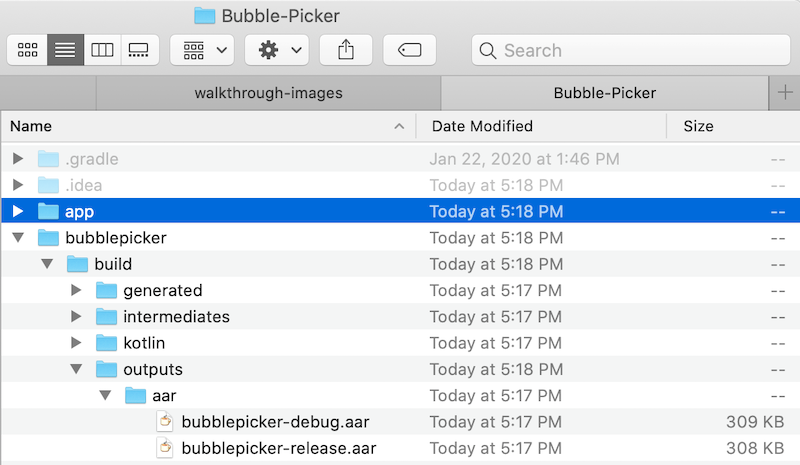Add a new Finder tab

click(785, 93)
